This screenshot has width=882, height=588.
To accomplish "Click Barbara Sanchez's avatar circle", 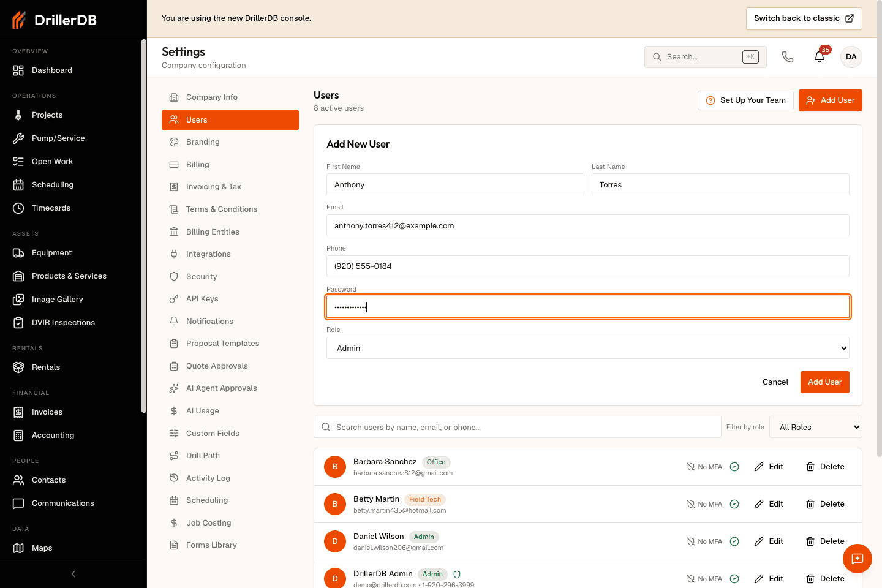I will 335,467.
